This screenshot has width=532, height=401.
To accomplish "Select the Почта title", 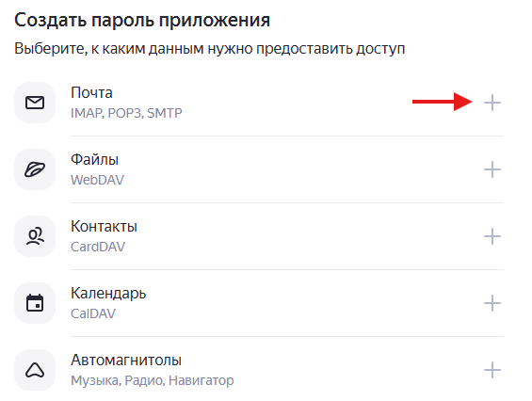I will [91, 92].
